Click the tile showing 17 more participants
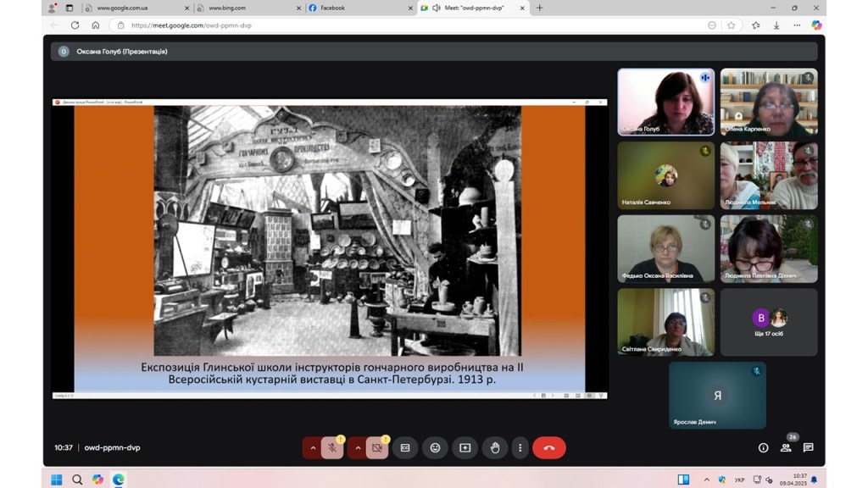This screenshot has width=868, height=488. point(769,322)
